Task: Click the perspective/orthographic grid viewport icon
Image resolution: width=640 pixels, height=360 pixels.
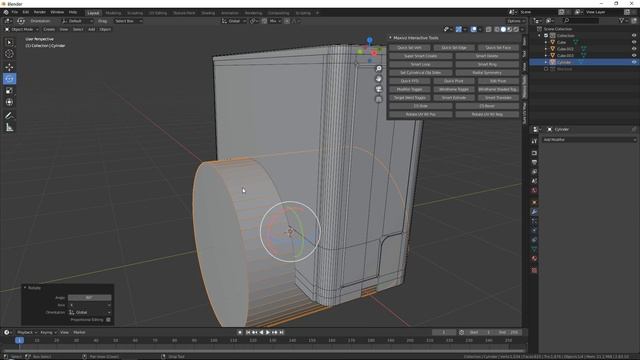Action: pyautogui.click(x=379, y=99)
